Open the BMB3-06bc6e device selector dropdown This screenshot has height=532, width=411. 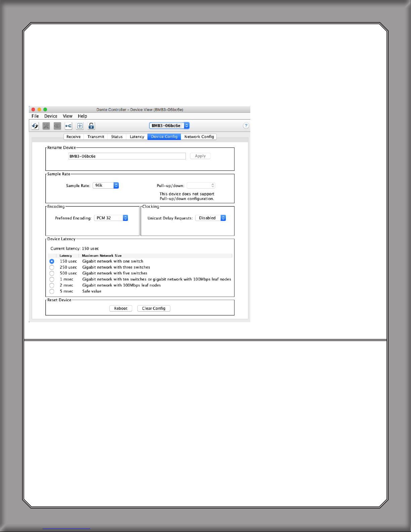(169, 126)
